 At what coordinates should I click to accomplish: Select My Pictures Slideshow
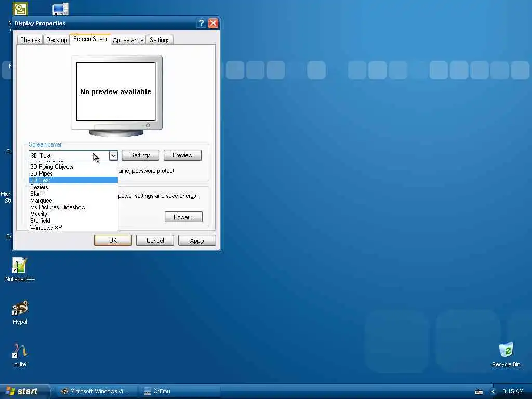pos(73,207)
